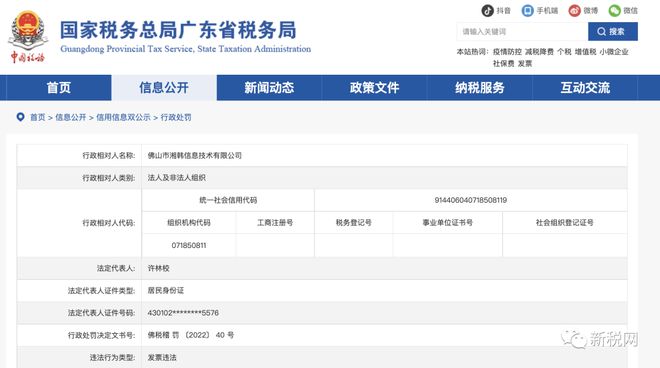This screenshot has width=660, height=368.
Task: Click the label 行政相对人名称
Action: 109,155
